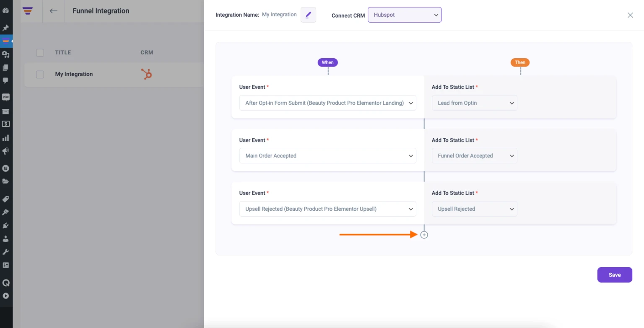Open the Pages sidebar icon
The height and width of the screenshot is (328, 644).
pos(6,67)
